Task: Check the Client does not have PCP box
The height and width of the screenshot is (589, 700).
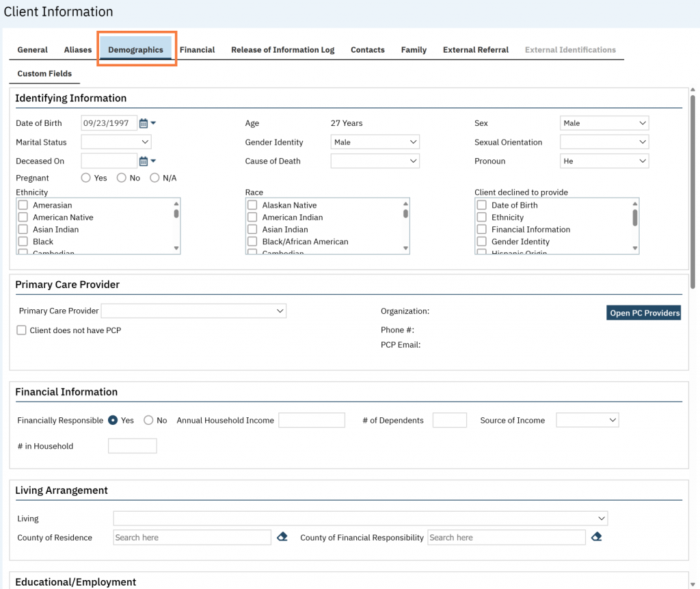Action: pyautogui.click(x=23, y=330)
